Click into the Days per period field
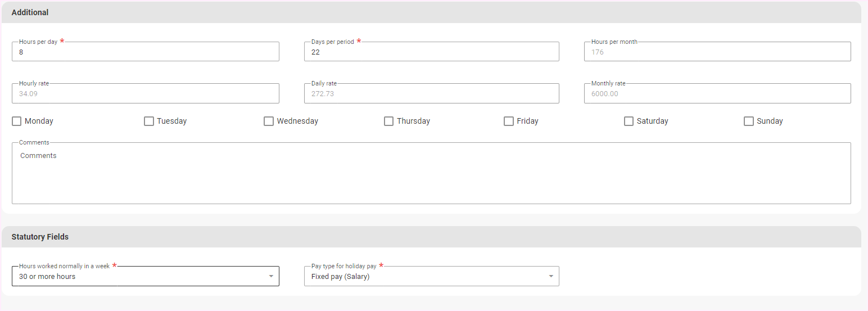Viewport: 868px width, 311px height. click(431, 52)
